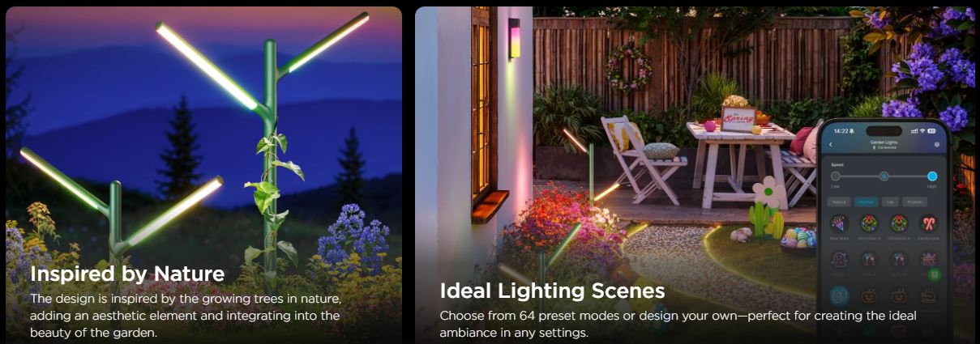980x344 pixels.
Task: Set speed slider to High endpoint
Action: pos(932,176)
